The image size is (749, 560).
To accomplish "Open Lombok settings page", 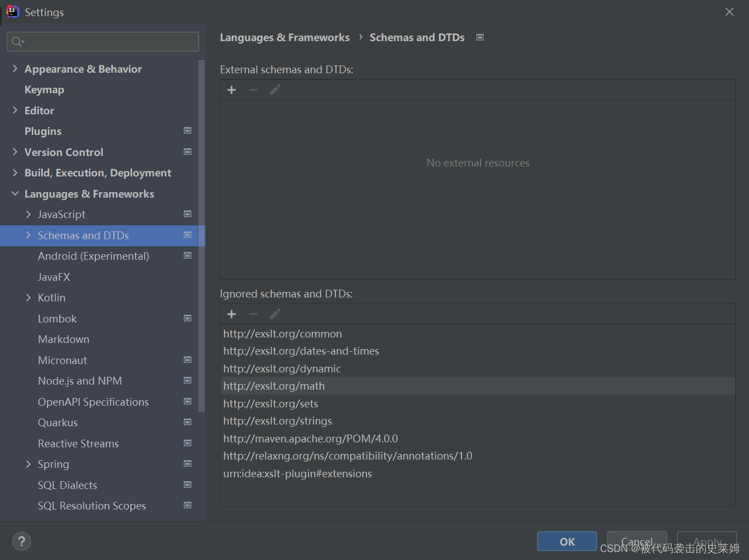I will [57, 319].
